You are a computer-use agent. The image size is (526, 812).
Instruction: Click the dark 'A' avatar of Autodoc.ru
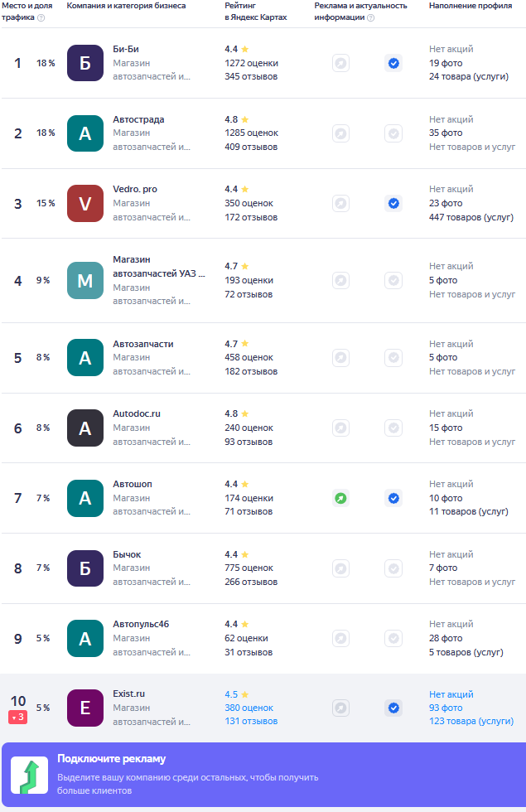(85, 428)
